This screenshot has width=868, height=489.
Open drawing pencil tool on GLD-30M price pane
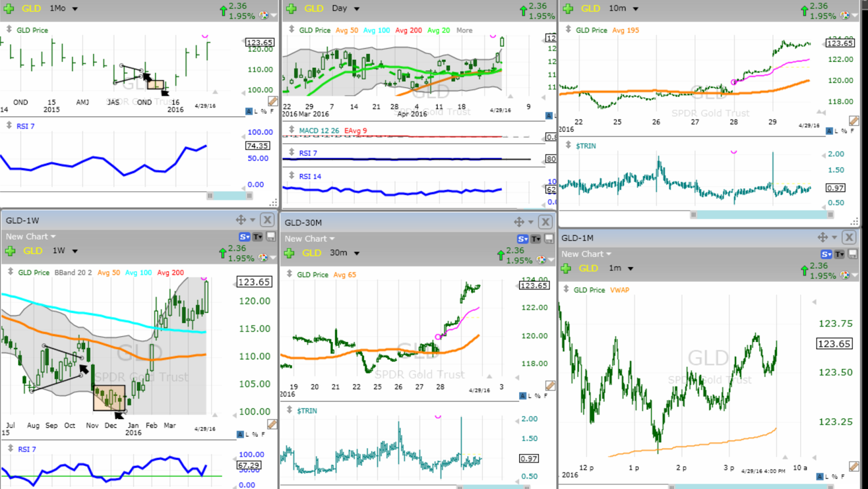pyautogui.click(x=550, y=385)
